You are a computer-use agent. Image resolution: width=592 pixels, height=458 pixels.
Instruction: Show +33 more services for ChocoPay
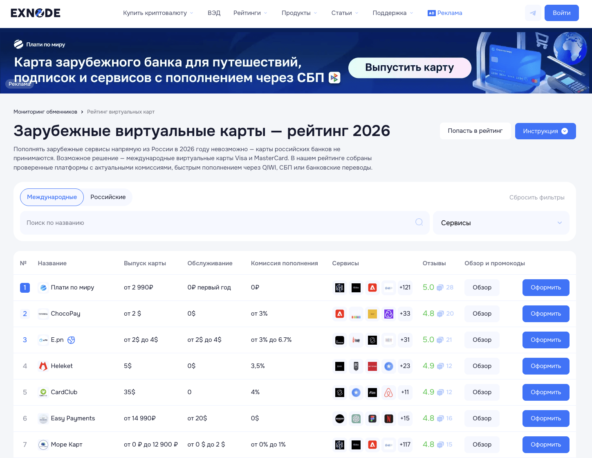tap(405, 314)
